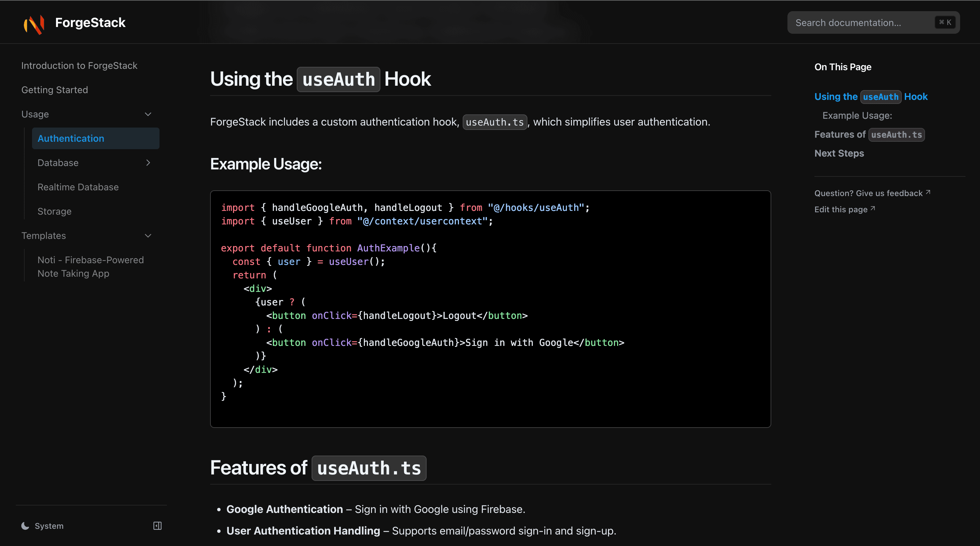
Task: Open Noti Firebase-Powered Note Taking App
Action: [x=91, y=267]
